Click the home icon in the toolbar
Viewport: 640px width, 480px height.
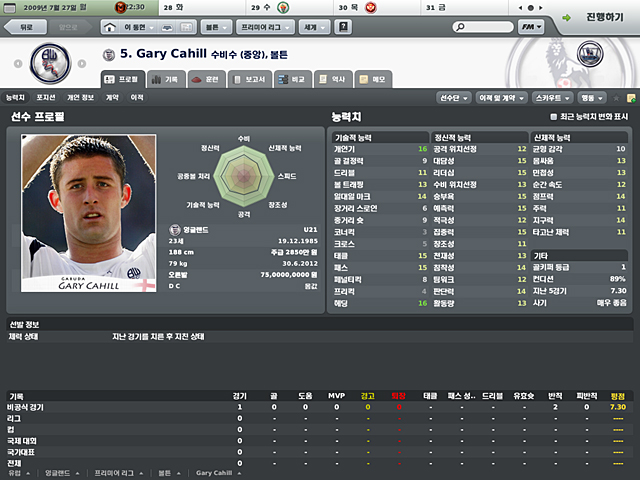click(109, 27)
